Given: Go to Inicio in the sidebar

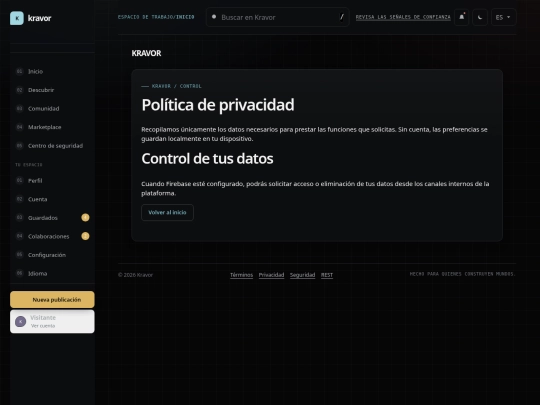Looking at the screenshot, I should (x=52, y=71).
